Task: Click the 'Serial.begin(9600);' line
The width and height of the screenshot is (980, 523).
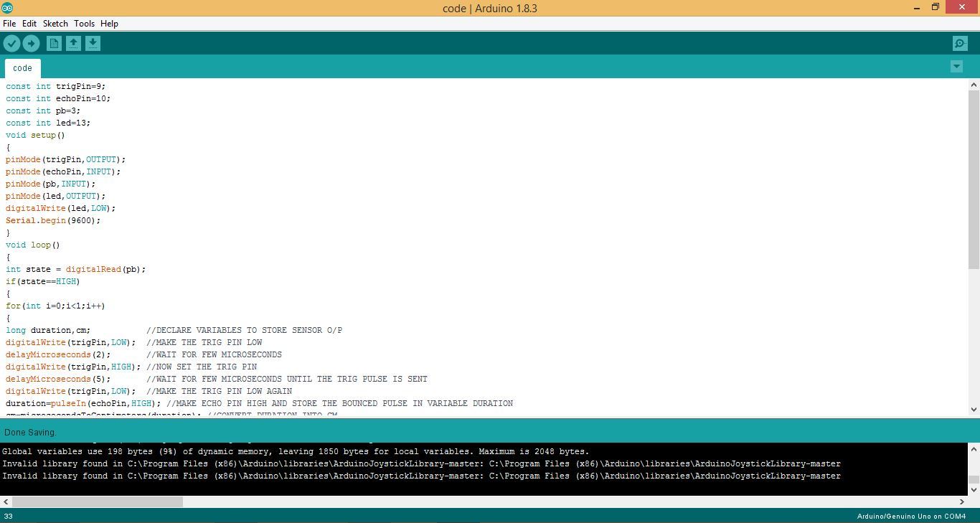Action: click(x=53, y=220)
